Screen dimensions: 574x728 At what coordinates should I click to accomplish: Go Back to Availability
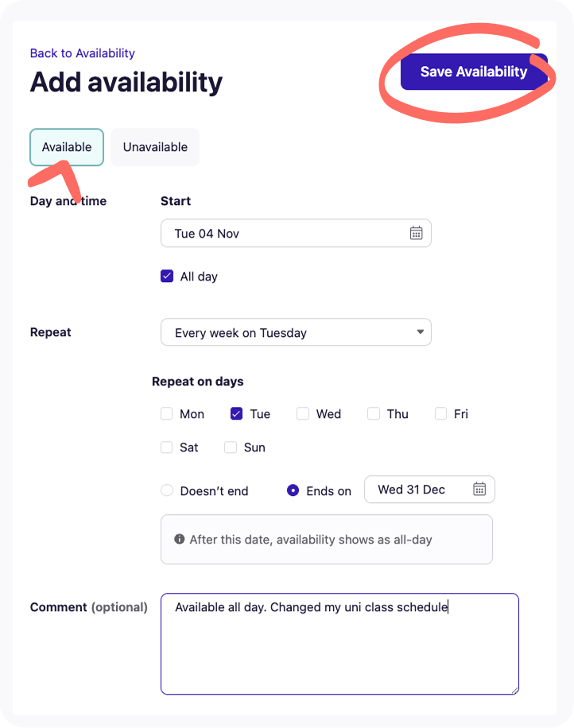click(83, 53)
